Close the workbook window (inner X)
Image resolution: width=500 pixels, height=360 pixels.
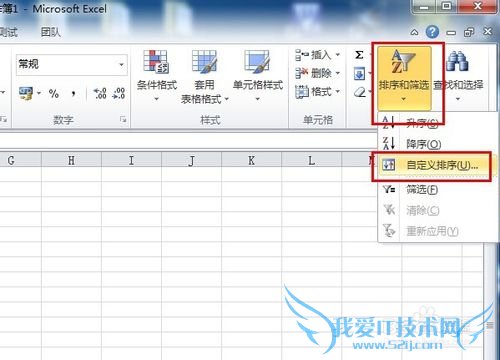click(487, 32)
